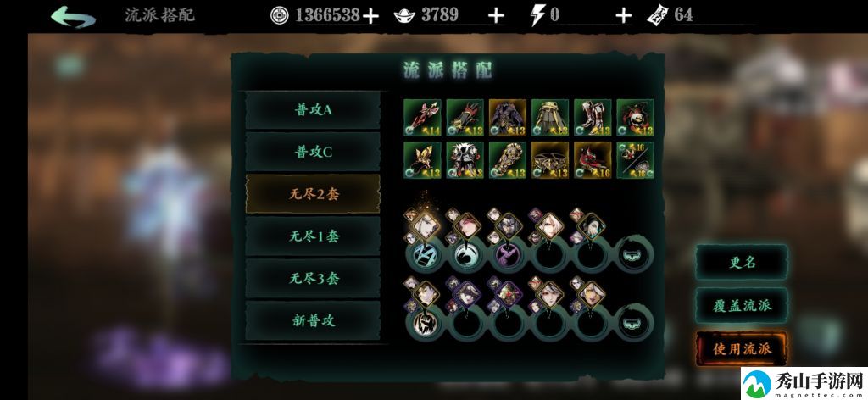Click the 覆盖流派 overwrite button
Screen dimensions: 868x400
tap(742, 305)
